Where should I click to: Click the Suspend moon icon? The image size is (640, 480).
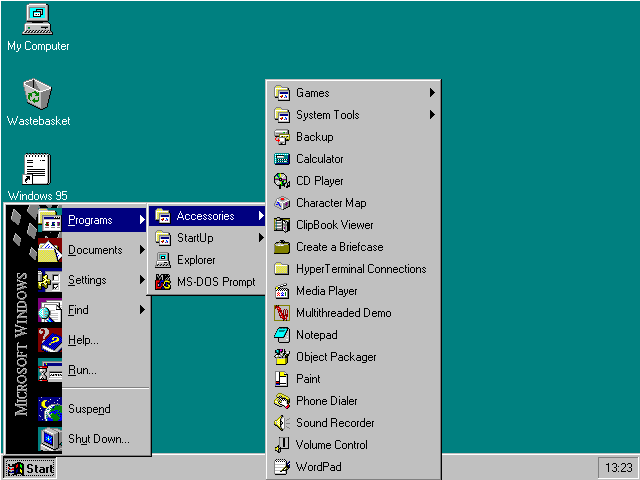(x=50, y=409)
